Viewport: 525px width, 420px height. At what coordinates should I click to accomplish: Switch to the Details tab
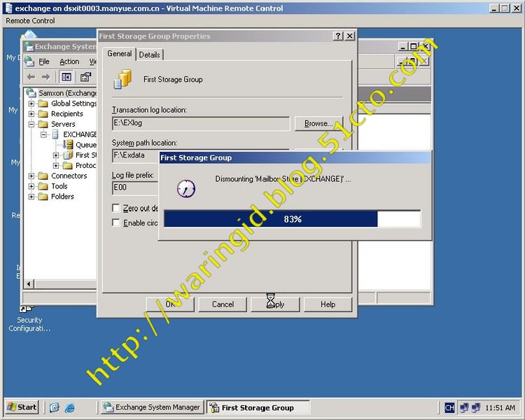tap(149, 55)
